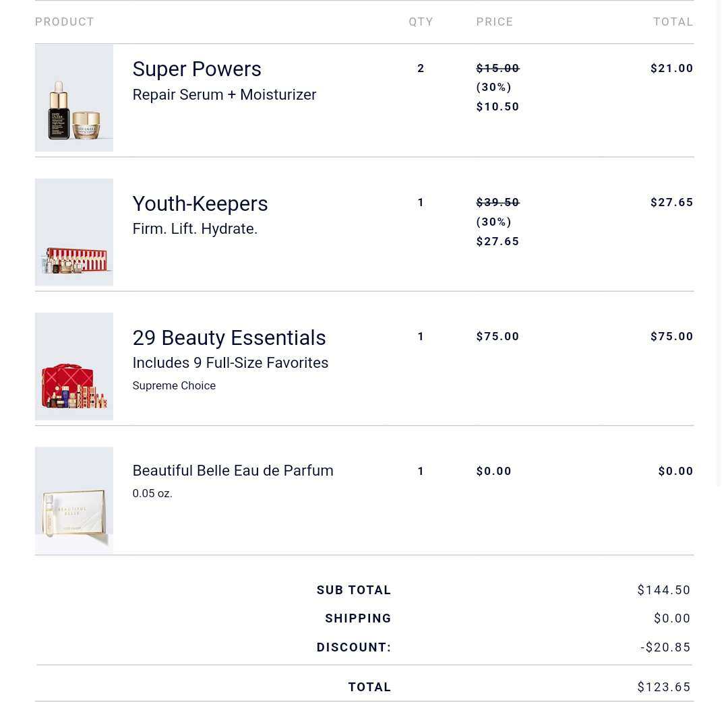Image resolution: width=728 pixels, height=702 pixels.
Task: Click the $144.50 sub total amount
Action: pos(664,590)
